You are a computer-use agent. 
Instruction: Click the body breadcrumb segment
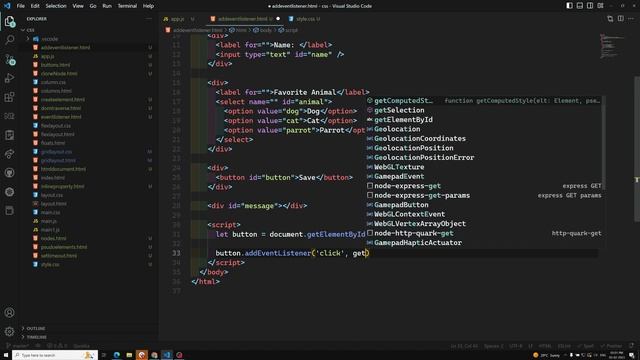(263, 30)
